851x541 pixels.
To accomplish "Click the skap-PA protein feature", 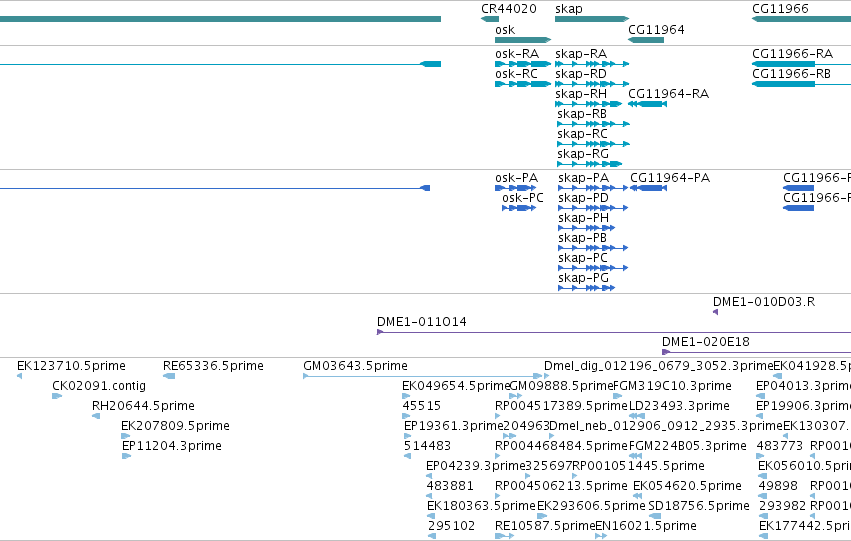I will 593,188.
